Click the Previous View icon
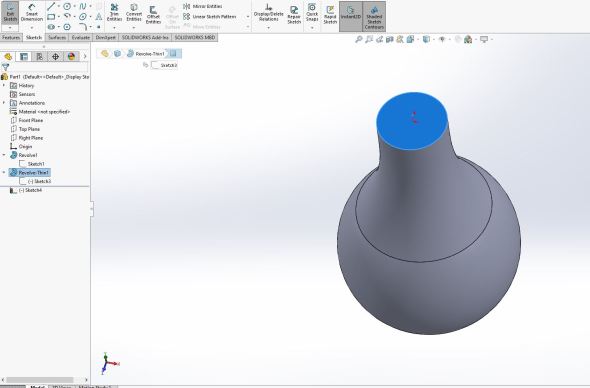 (x=379, y=39)
